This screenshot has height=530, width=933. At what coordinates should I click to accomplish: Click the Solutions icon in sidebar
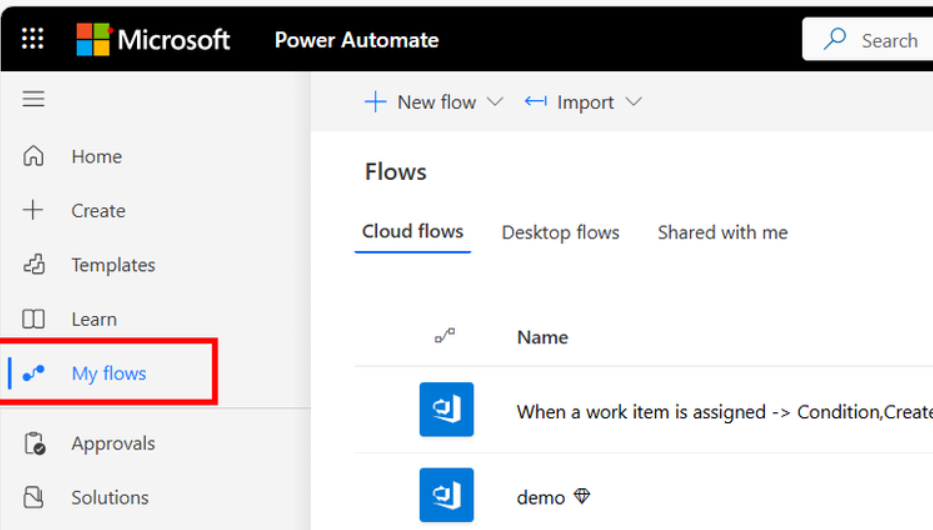[33, 497]
